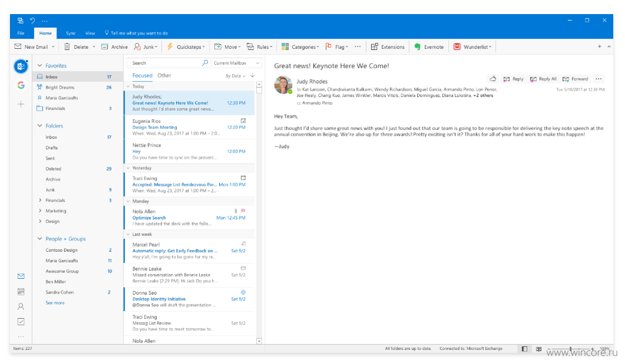Screen dimensions: 625x364
Task: Open Wunderlist add-in
Action: pos(472,46)
